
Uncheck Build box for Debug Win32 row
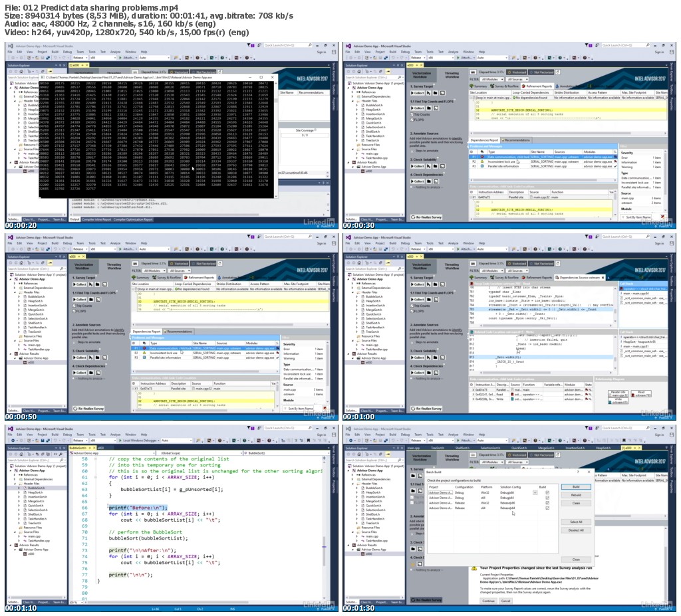547,492
